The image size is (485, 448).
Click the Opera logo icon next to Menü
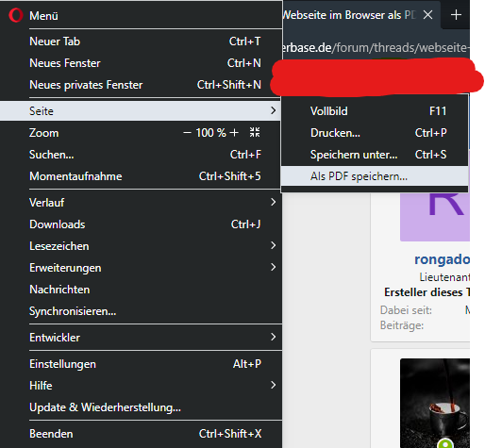tap(16, 15)
